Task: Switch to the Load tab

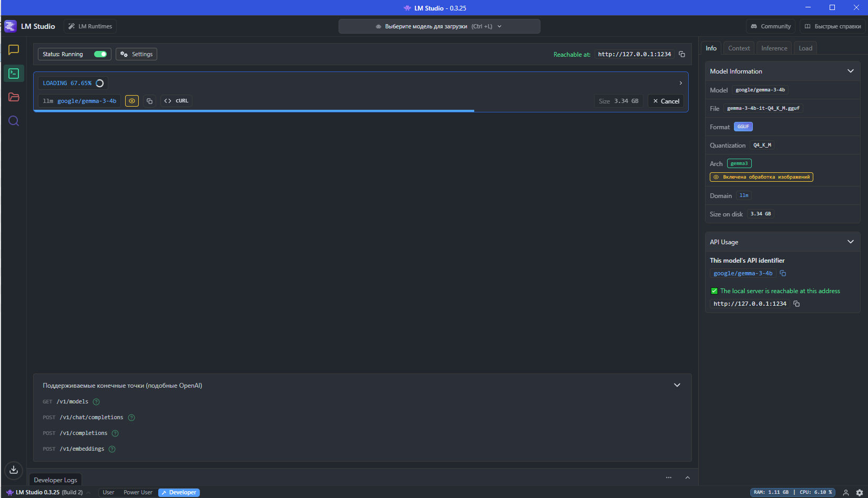Action: [x=805, y=48]
